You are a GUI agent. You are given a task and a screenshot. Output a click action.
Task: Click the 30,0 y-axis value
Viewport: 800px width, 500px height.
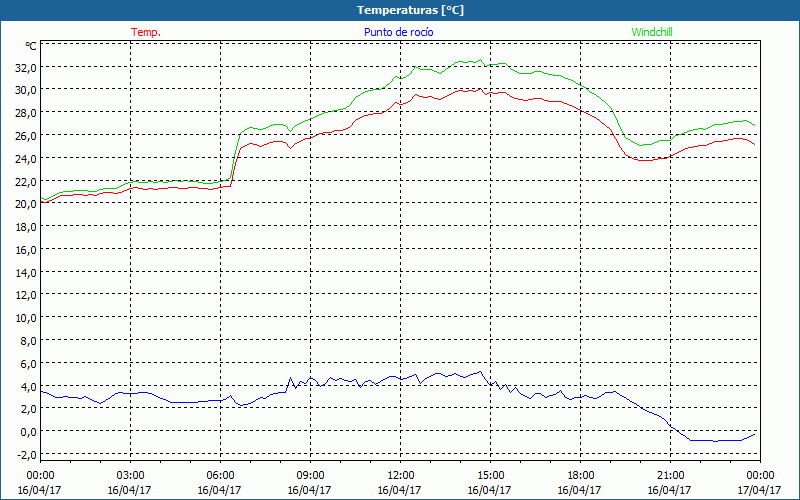coord(27,90)
